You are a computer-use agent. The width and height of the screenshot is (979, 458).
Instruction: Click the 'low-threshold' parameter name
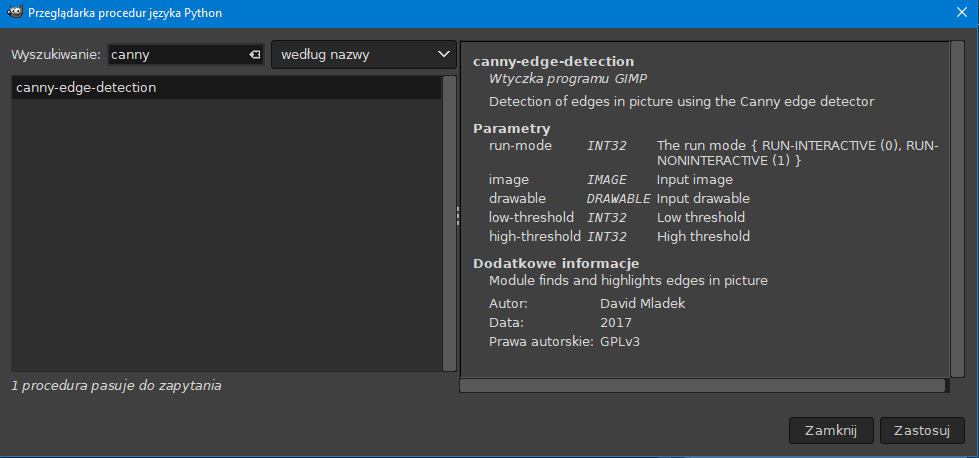531,217
